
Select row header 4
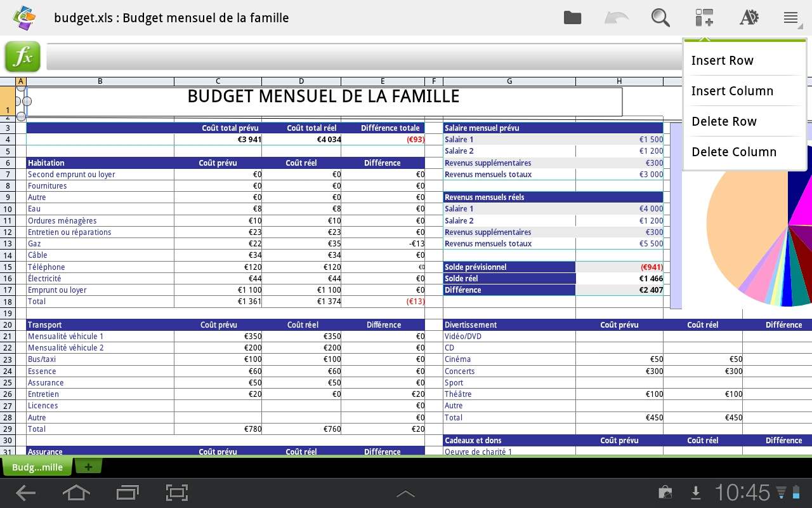[8, 140]
